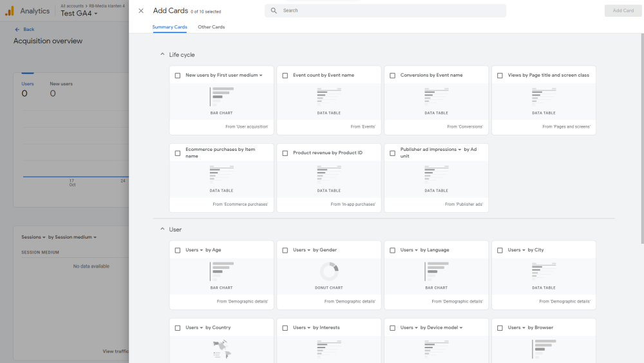Select the Summary Cards tab
Image resolution: width=644 pixels, height=363 pixels.
[x=170, y=27]
